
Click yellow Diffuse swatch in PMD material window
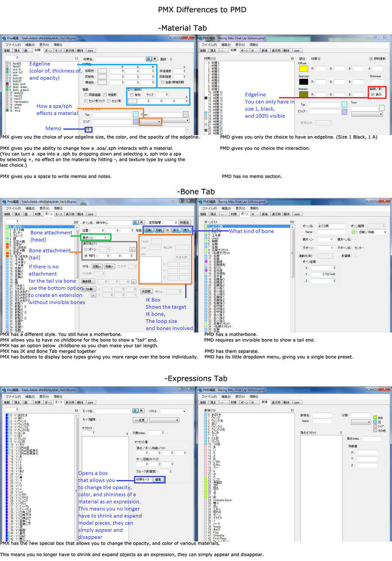[x=304, y=68]
